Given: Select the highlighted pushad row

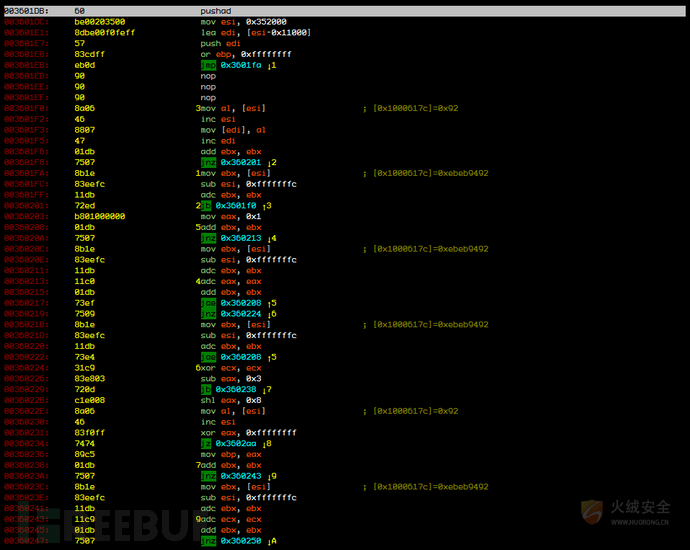Looking at the screenshot, I should (345, 11).
